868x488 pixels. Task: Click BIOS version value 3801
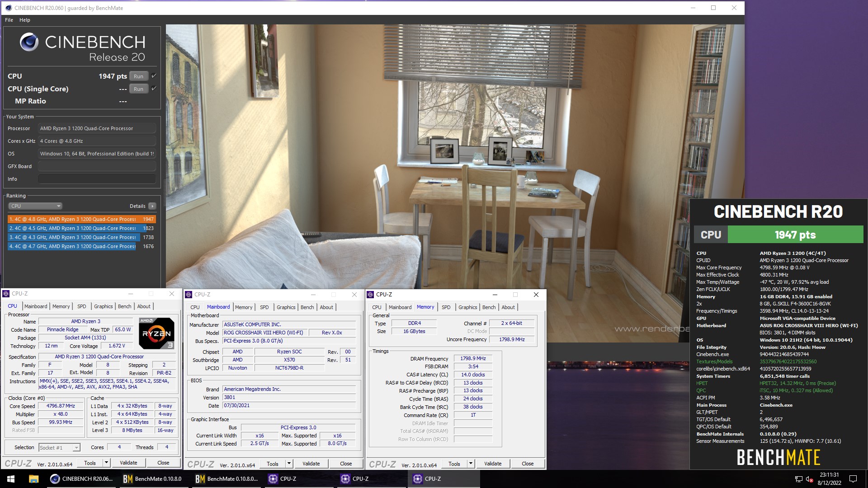point(289,398)
